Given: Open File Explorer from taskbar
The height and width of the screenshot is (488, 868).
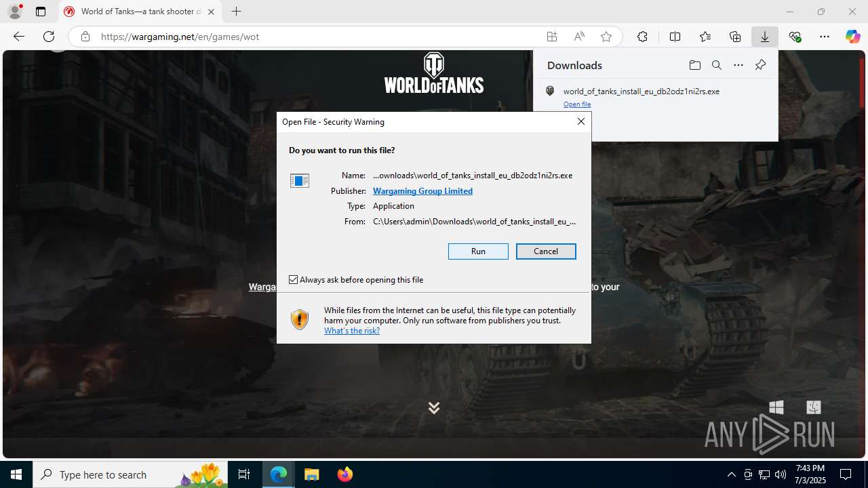Looking at the screenshot, I should pos(311,474).
